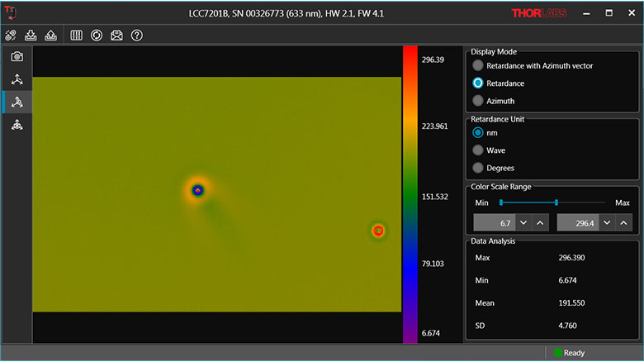Click the upload/export icon in toolbar
The height and width of the screenshot is (362, 644).
click(x=51, y=36)
